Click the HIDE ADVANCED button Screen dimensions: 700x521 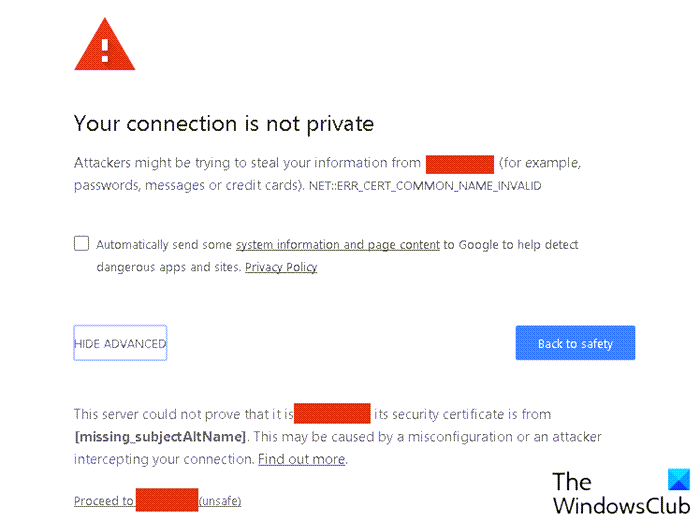coord(120,343)
